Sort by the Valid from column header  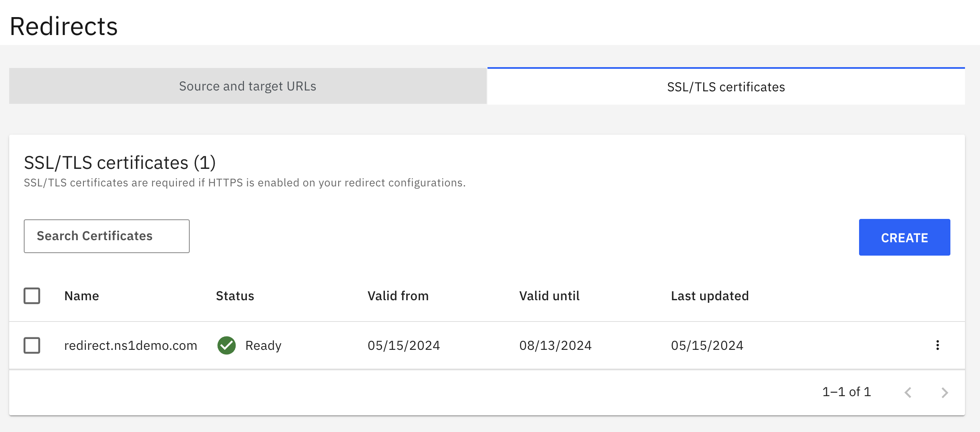(x=398, y=296)
